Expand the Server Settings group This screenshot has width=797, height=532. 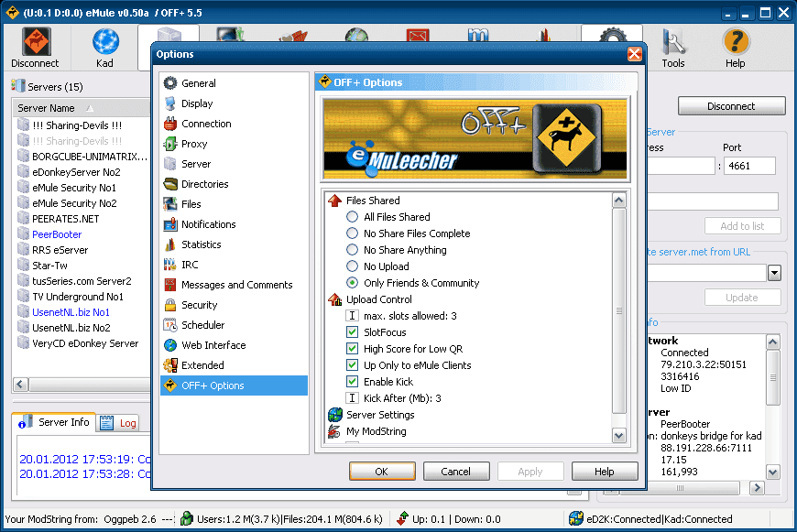(x=334, y=415)
